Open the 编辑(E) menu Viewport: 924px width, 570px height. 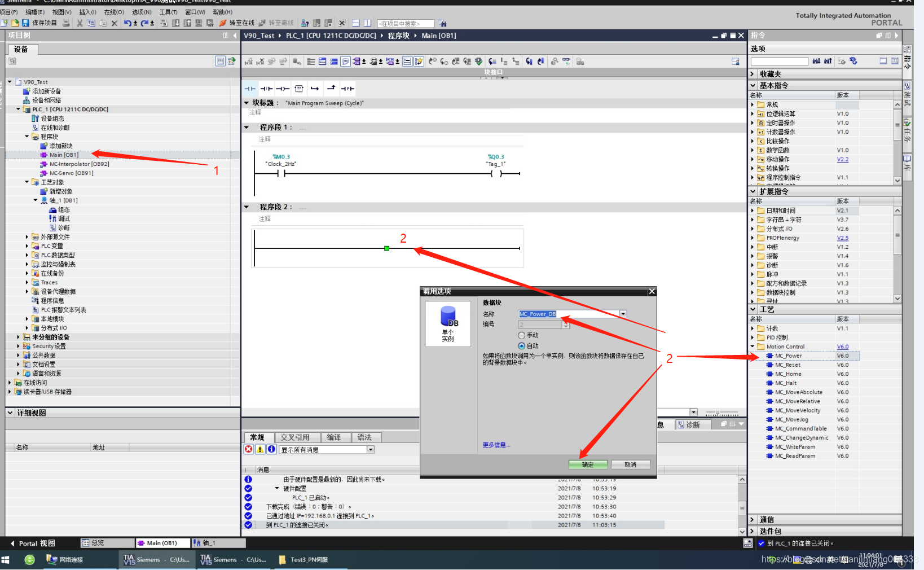35,12
